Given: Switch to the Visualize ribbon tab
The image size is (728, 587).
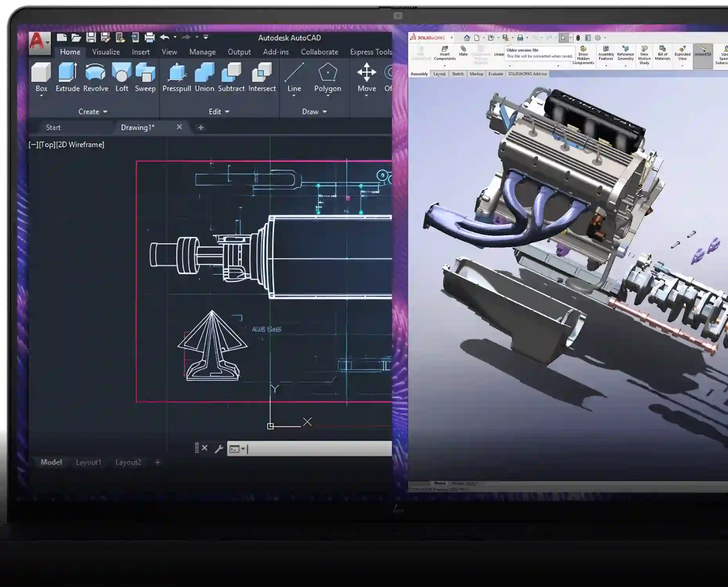Looking at the screenshot, I should (x=106, y=52).
